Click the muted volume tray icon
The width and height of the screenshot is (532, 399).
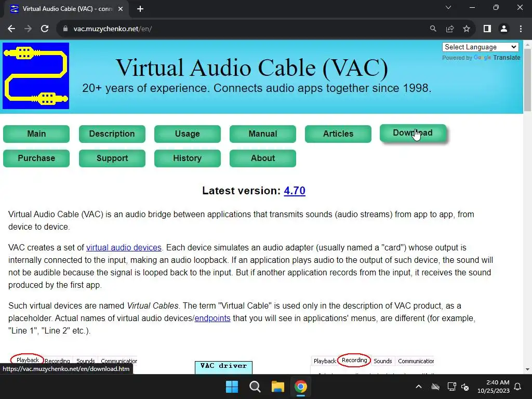465,387
